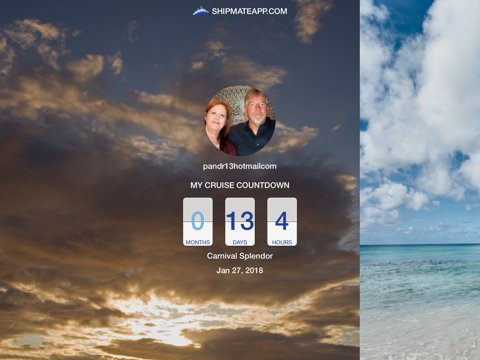Click the Shipmate ship logo icon
The height and width of the screenshot is (360, 480).
200,11
